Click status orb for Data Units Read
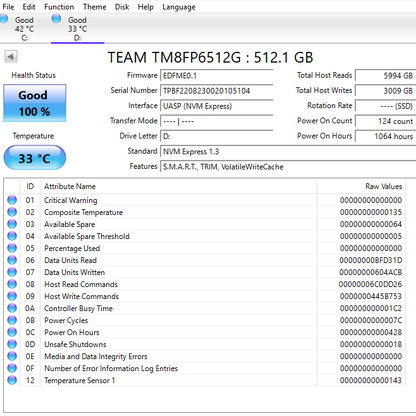Screen dimensions: 416x416 point(12,260)
